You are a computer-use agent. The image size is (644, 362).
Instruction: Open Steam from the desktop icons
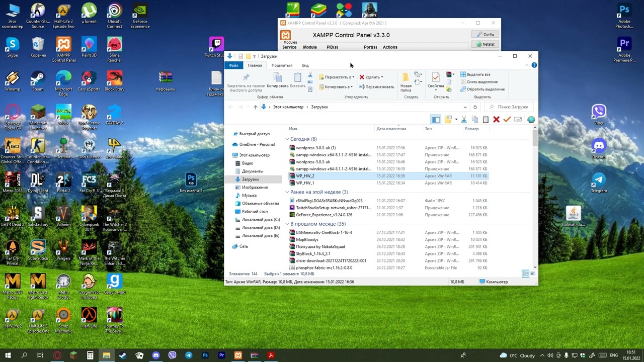click(38, 81)
